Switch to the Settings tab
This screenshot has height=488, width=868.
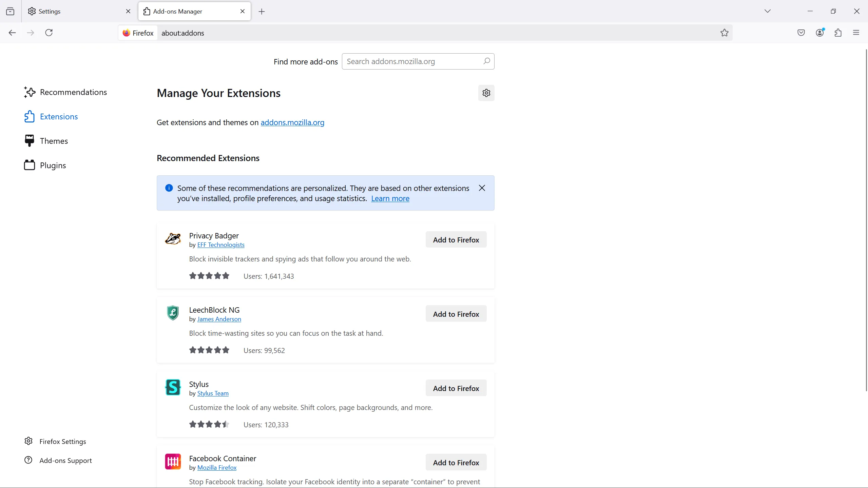click(x=79, y=12)
